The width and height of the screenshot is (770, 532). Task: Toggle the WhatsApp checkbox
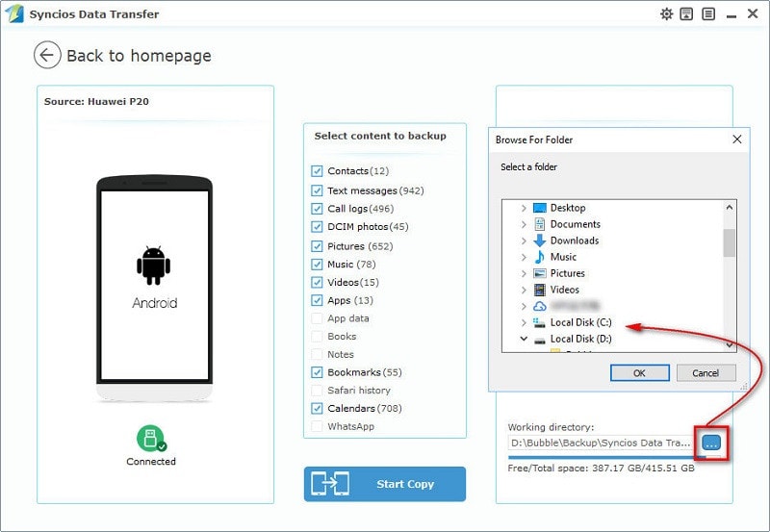[317, 426]
